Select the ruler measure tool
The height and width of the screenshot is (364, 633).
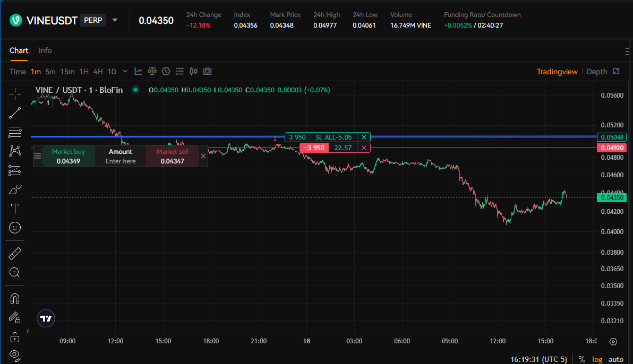pyautogui.click(x=15, y=254)
